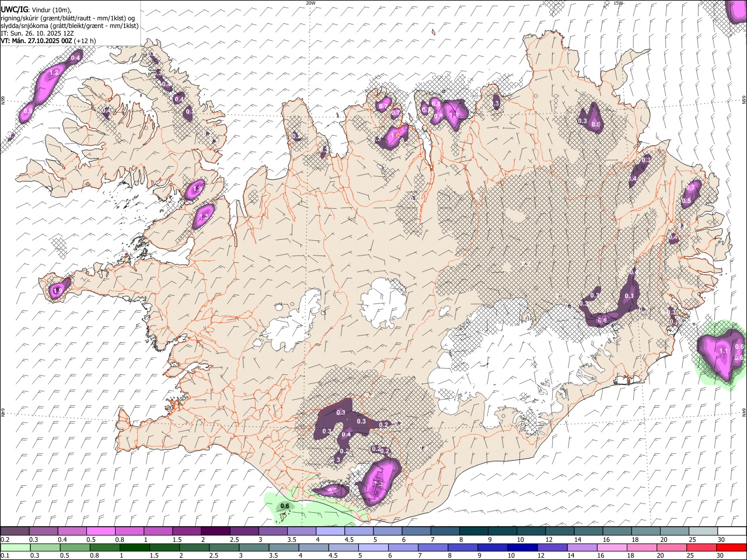
Task: Click the 'slydda/snjókoma' legend description line
Action: [x=69, y=26]
